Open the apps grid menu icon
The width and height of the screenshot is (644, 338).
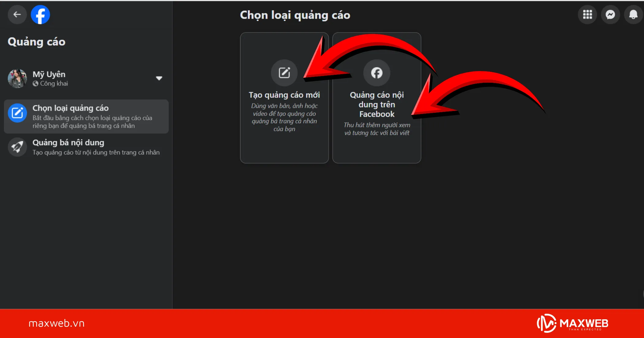pos(587,14)
